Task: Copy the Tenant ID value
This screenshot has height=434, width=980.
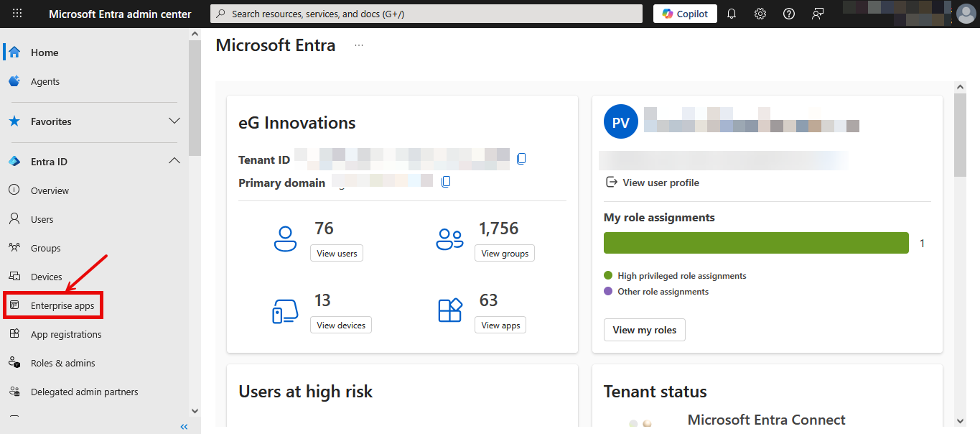Action: [x=521, y=159]
